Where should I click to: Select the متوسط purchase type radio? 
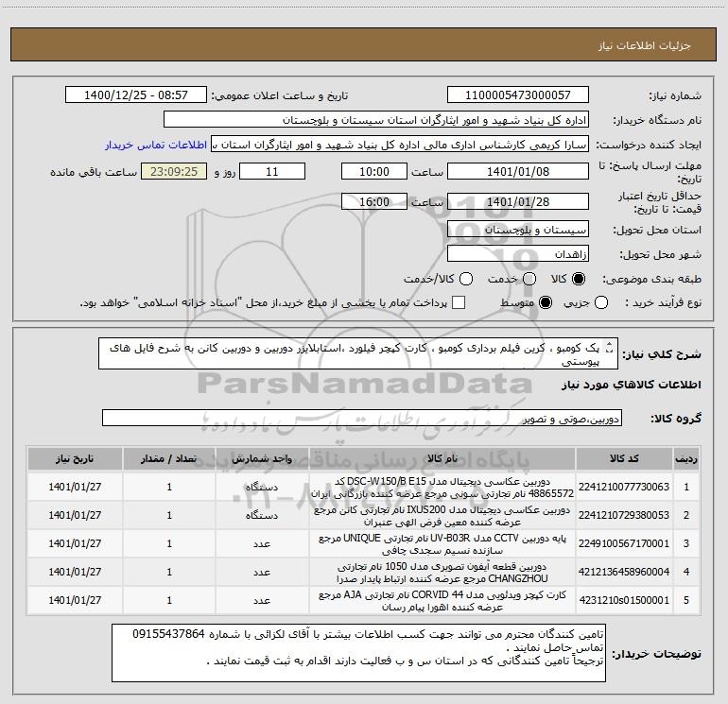coord(546,302)
